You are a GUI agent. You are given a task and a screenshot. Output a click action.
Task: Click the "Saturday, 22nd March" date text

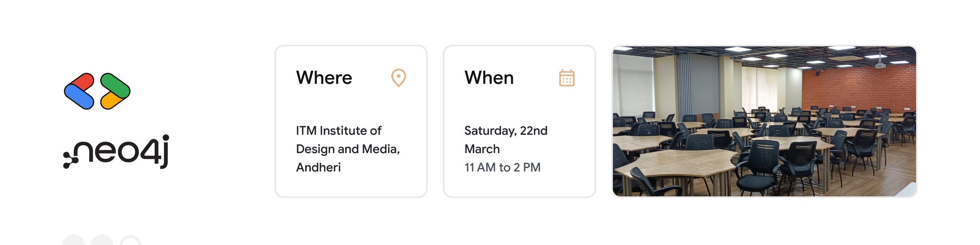(x=506, y=140)
